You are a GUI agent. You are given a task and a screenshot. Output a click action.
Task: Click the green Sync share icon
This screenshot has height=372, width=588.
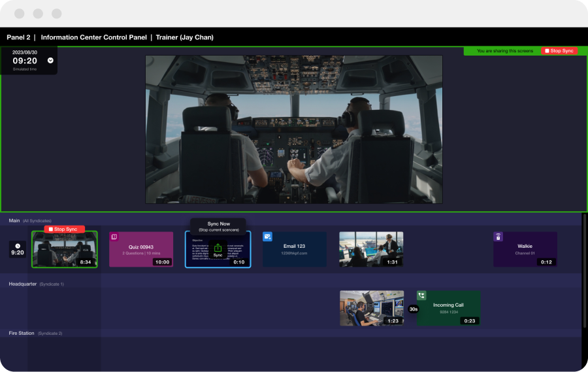click(218, 248)
